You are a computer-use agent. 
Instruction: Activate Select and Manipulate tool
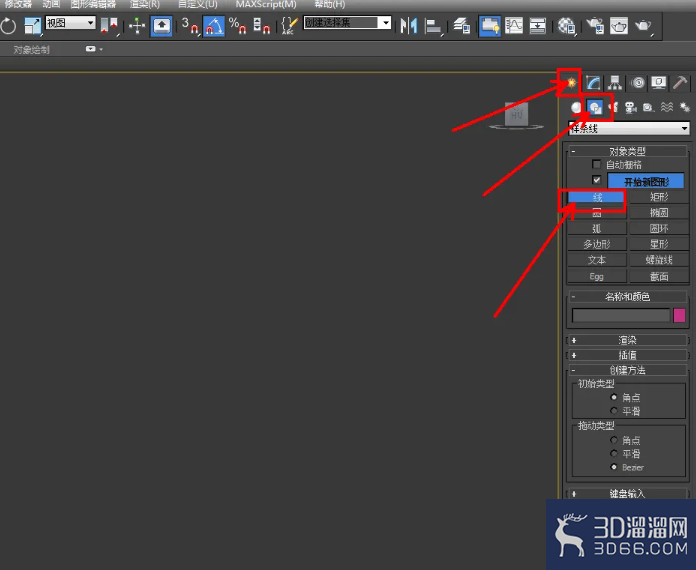click(137, 26)
